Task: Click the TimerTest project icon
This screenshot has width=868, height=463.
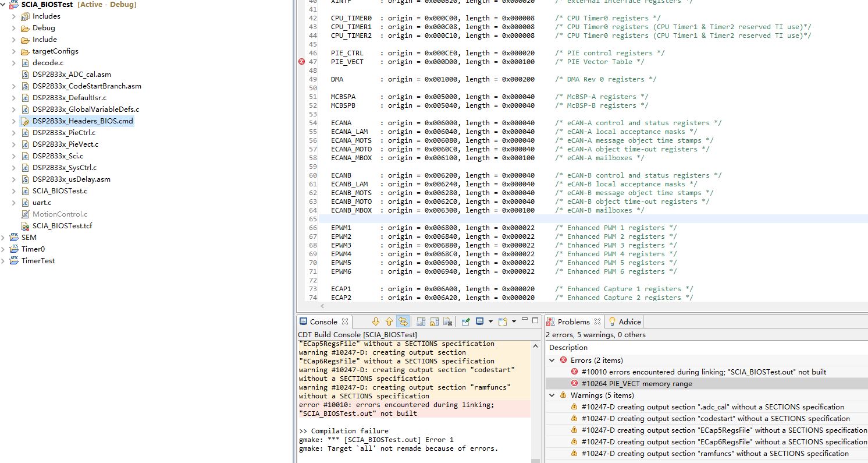Action: [14, 261]
